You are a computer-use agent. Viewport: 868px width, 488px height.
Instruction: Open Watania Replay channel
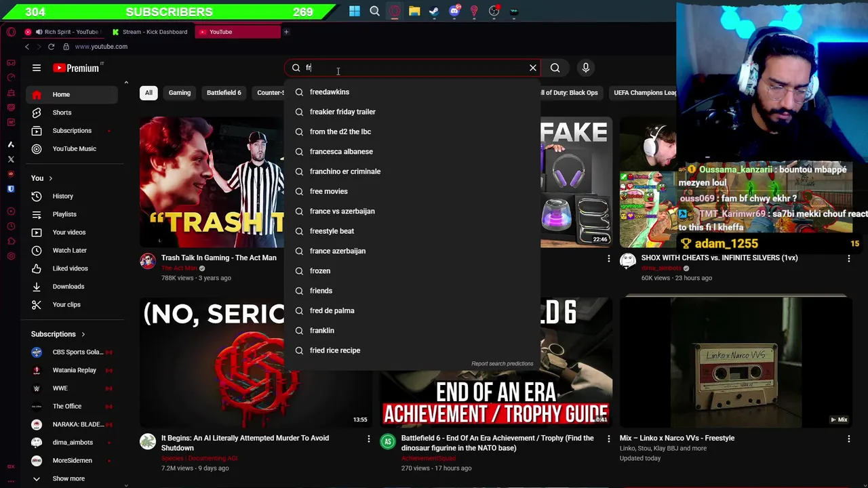coord(72,370)
